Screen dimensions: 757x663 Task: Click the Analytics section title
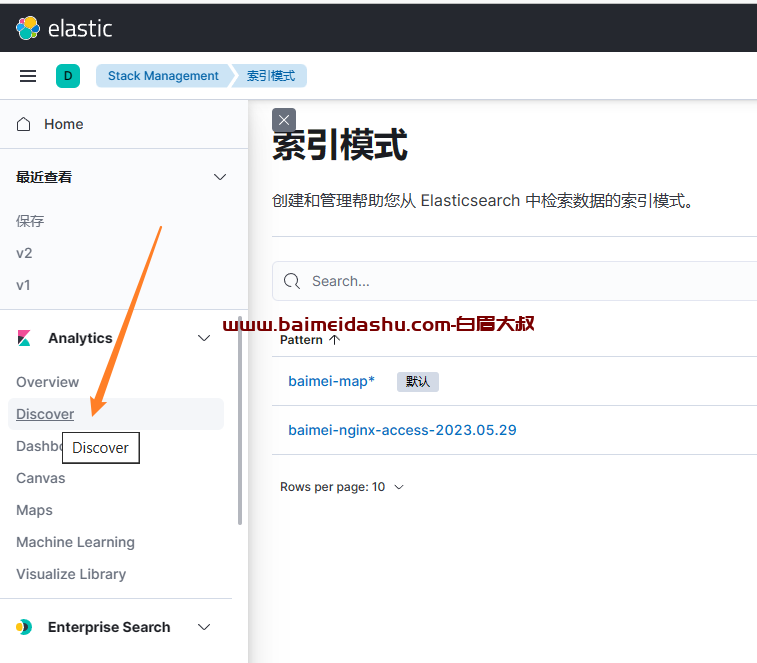pos(80,338)
